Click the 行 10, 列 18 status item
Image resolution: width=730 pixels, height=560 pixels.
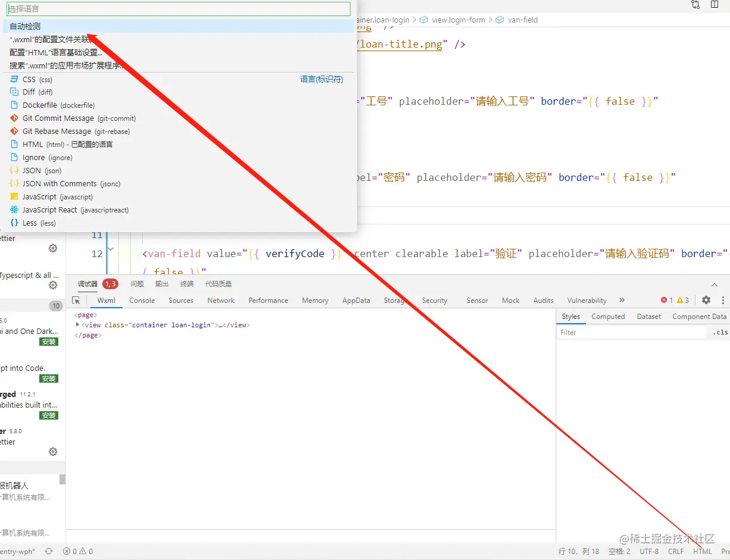(579, 552)
